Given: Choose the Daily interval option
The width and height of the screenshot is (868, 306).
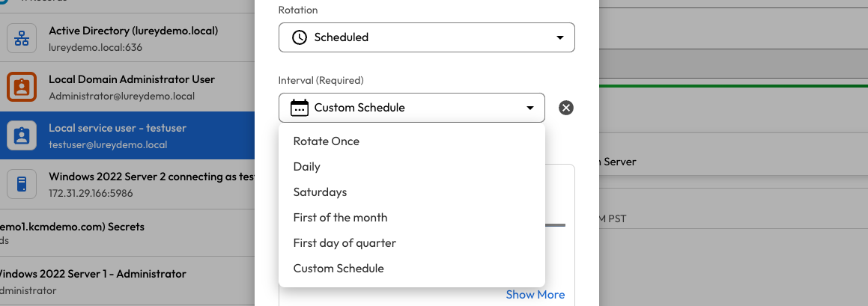Looking at the screenshot, I should coord(307,167).
